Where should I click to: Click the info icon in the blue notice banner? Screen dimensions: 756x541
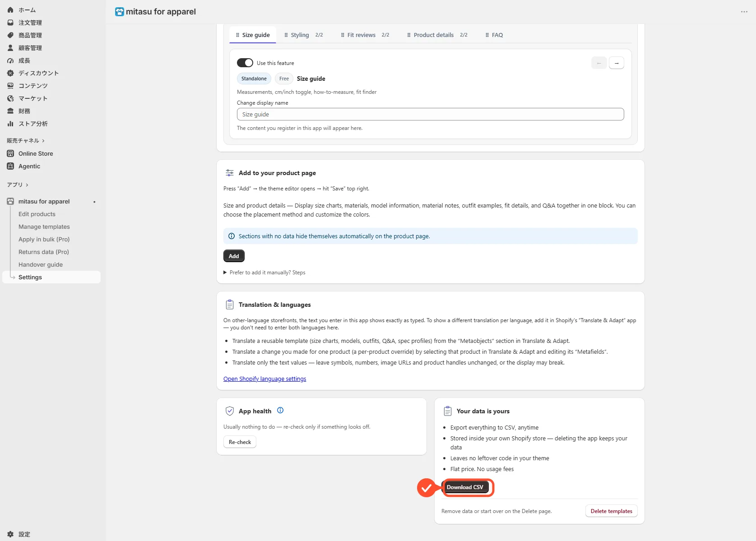point(232,236)
